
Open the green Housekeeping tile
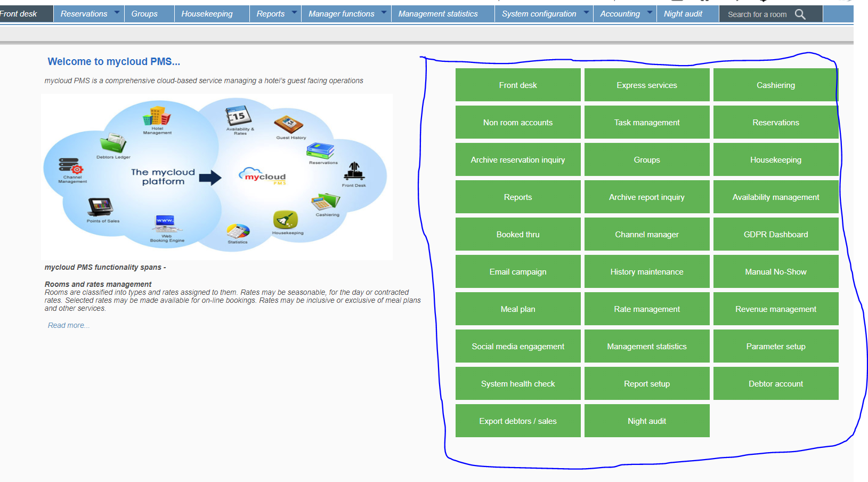pyautogui.click(x=776, y=159)
